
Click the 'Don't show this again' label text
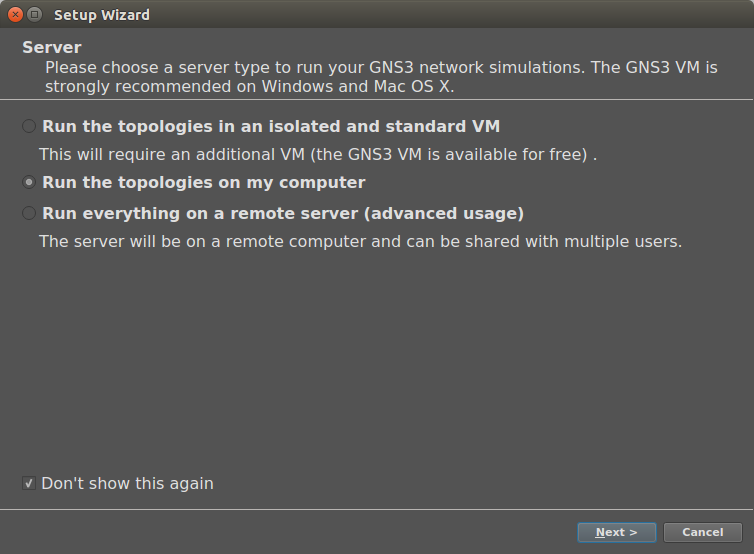[127, 484]
